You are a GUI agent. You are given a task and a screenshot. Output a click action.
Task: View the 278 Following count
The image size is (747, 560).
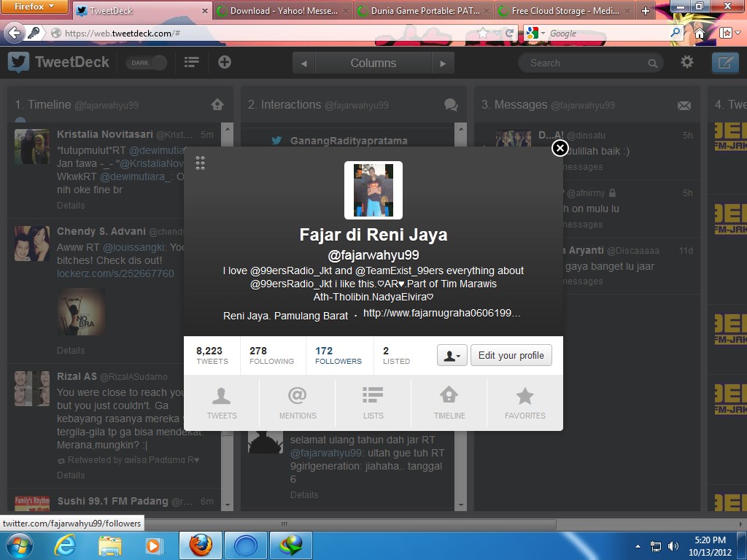271,355
